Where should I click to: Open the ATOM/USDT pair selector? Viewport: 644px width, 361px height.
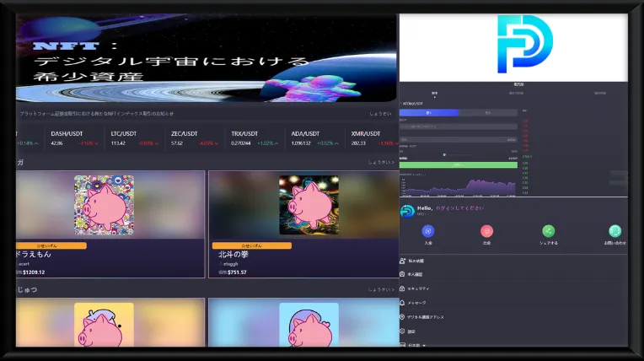[x=412, y=104]
